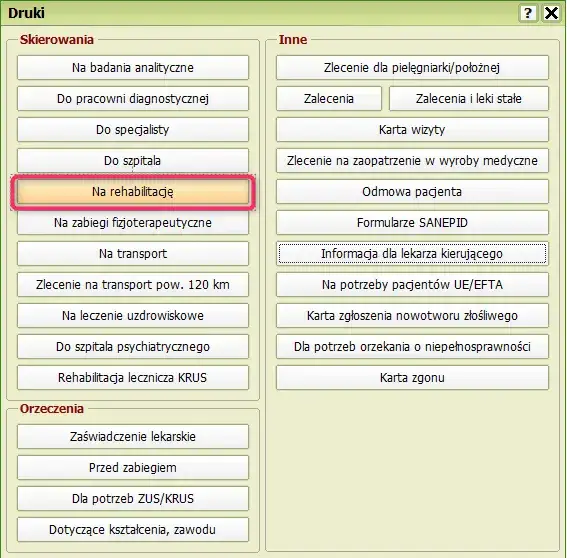Screen dimensions: 567x558
Task: Open Zlecenie dla pielęgniarki/położnej
Action: point(413,68)
